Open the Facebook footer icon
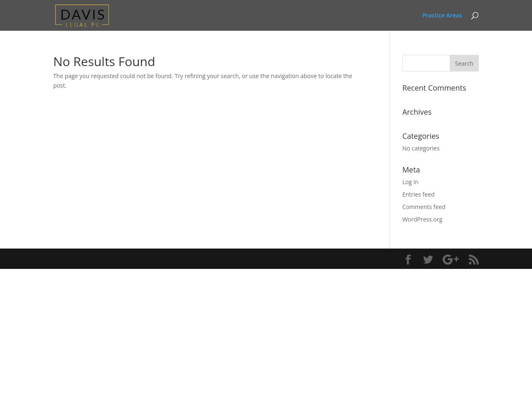 click(x=408, y=259)
